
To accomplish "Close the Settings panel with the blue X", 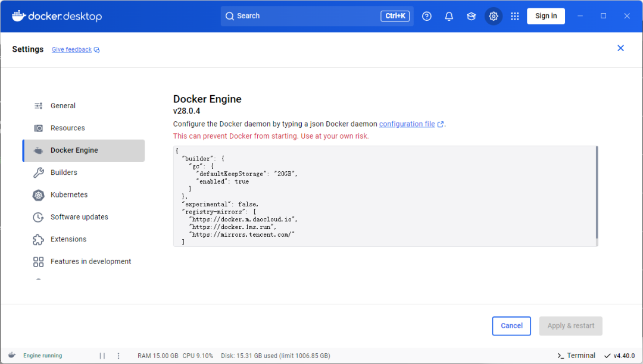I will [x=620, y=48].
